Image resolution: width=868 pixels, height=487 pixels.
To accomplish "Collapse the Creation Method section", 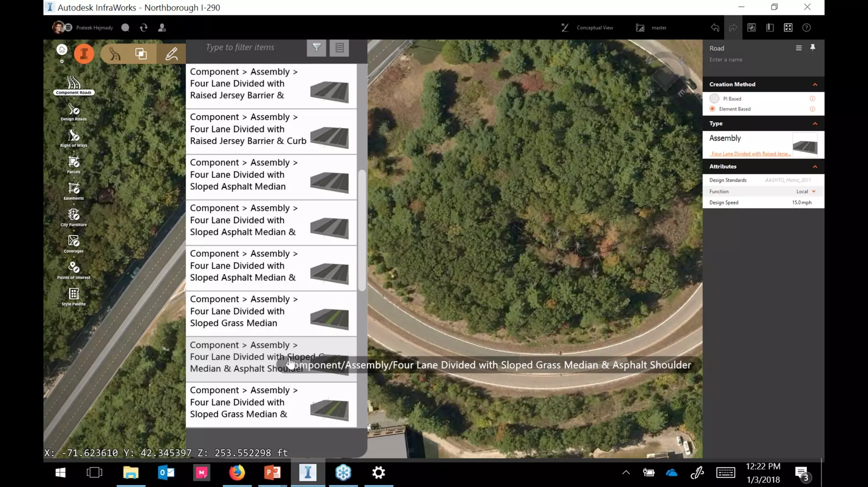I will pyautogui.click(x=815, y=85).
